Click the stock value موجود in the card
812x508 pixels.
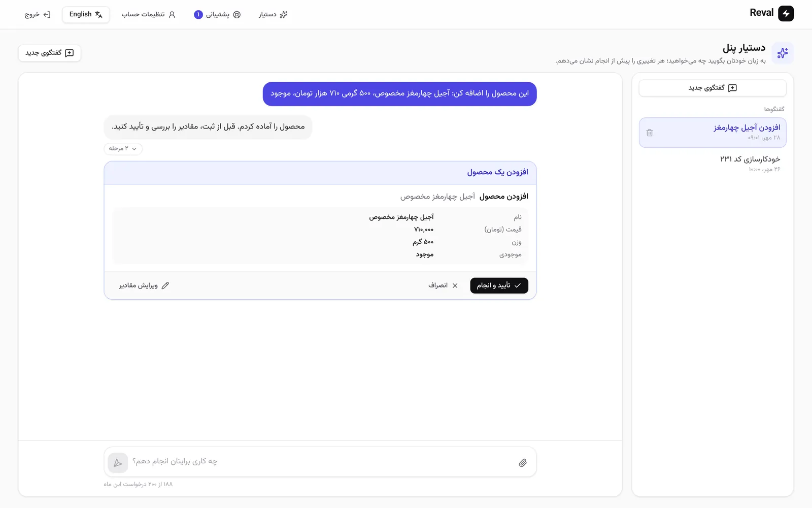[425, 255]
